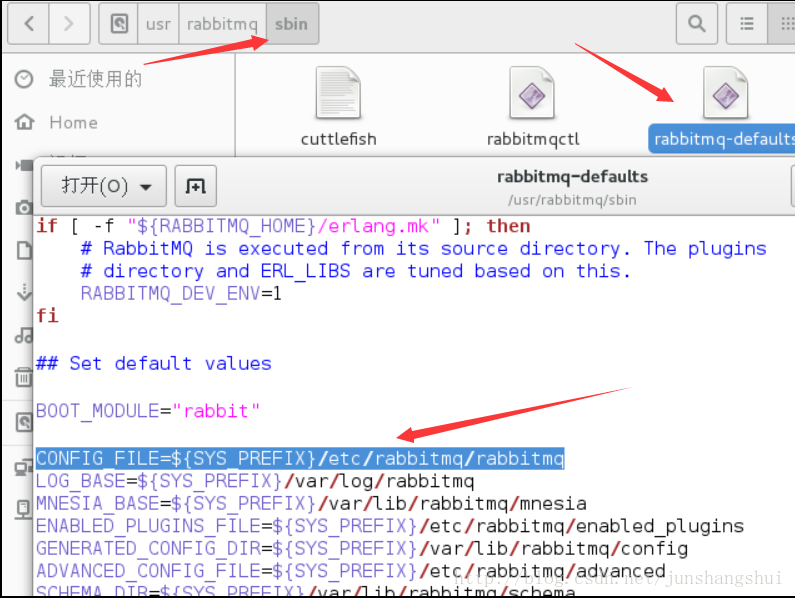Screen dimensions: 795x598
Task: Click the '# RabbitMQ is executed' comment line
Action: (x=423, y=249)
